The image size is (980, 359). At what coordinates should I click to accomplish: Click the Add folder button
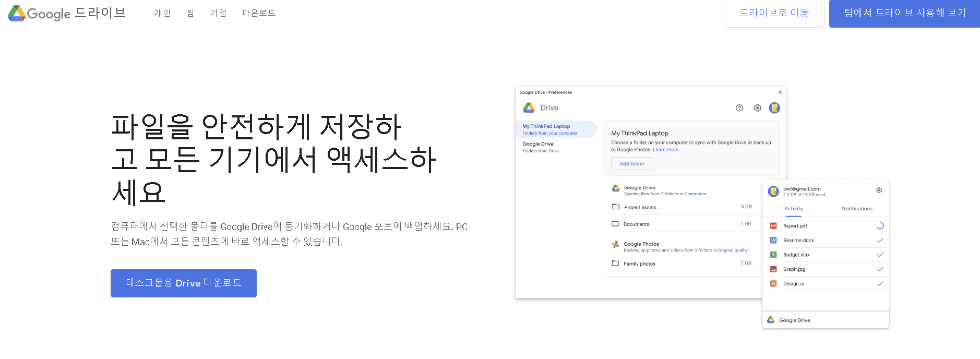click(x=632, y=164)
